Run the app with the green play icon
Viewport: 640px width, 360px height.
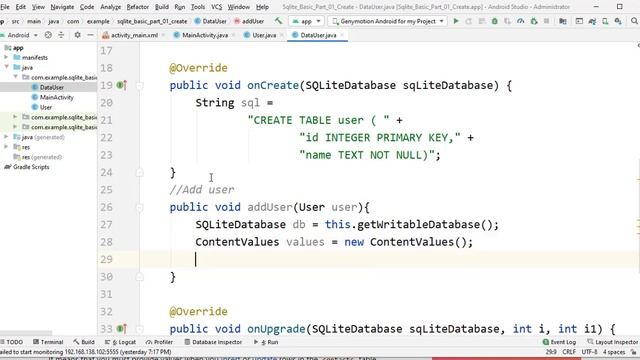pyautogui.click(x=456, y=21)
